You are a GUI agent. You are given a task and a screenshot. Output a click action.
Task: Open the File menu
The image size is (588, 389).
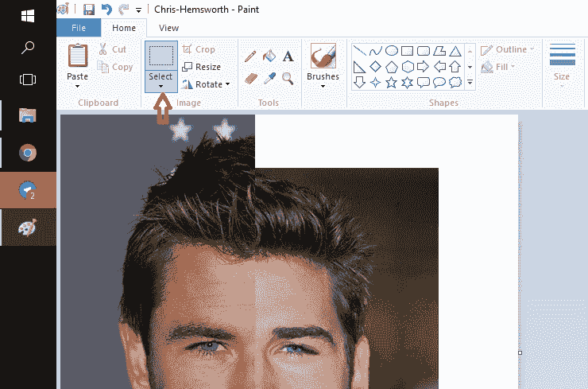click(79, 28)
